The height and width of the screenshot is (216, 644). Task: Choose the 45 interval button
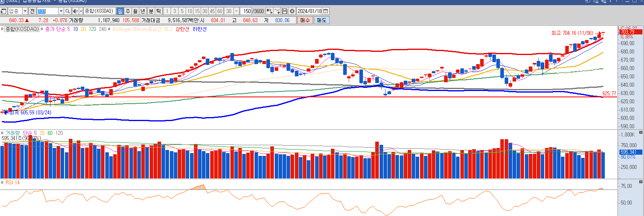(212, 11)
